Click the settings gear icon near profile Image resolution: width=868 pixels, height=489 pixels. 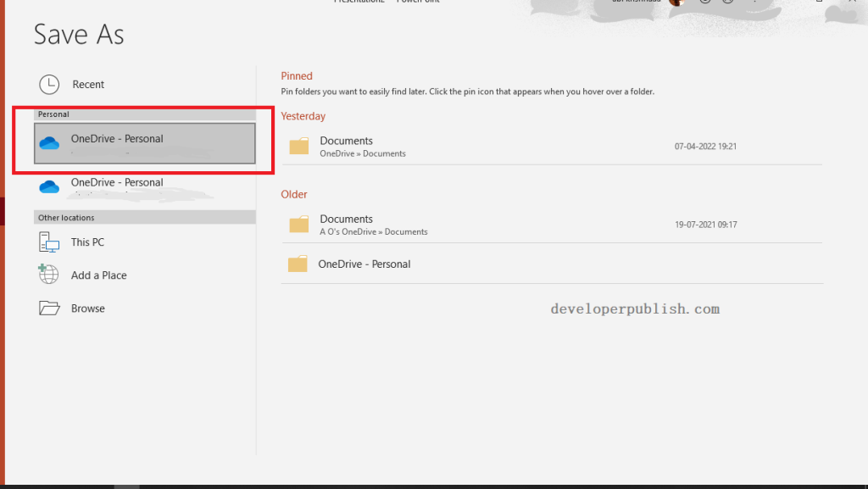705,3
